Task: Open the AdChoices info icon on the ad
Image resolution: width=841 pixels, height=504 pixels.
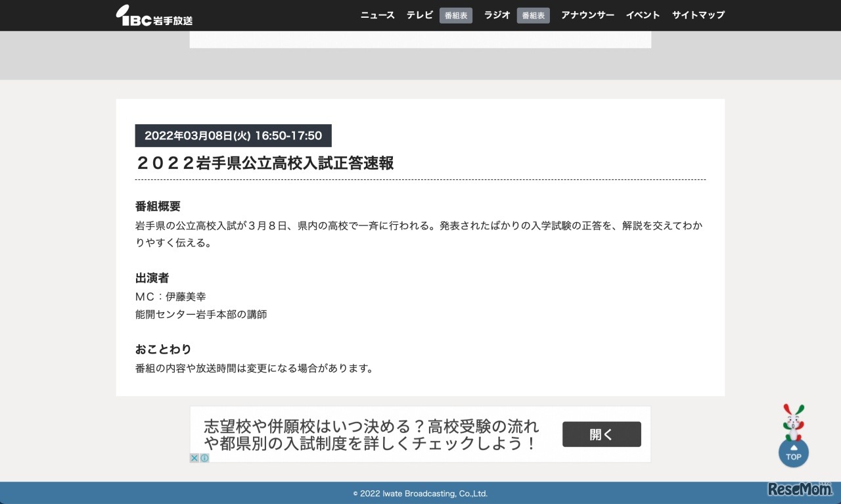Action: point(204,458)
